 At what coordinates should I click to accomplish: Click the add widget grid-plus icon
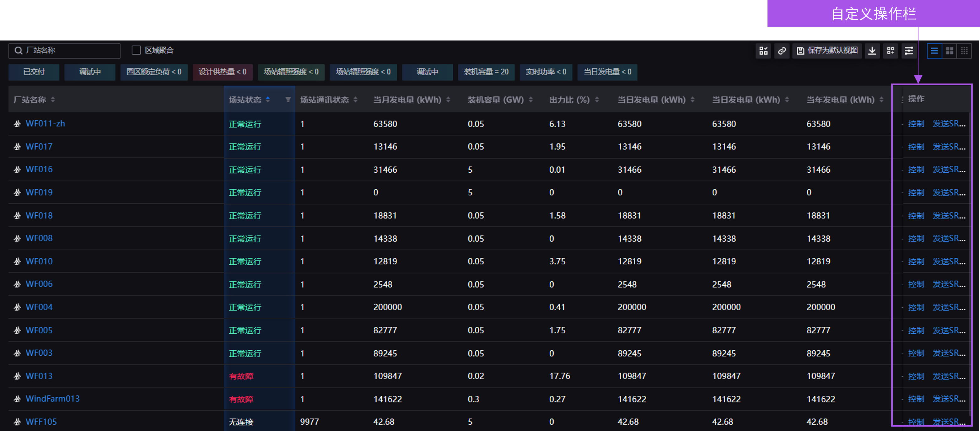point(891,51)
